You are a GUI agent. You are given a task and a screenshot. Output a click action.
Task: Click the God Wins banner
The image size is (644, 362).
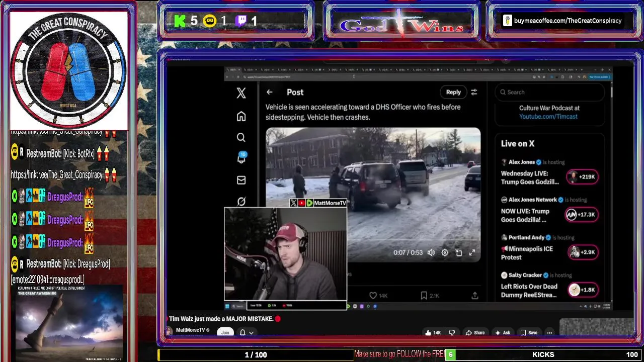click(x=401, y=24)
